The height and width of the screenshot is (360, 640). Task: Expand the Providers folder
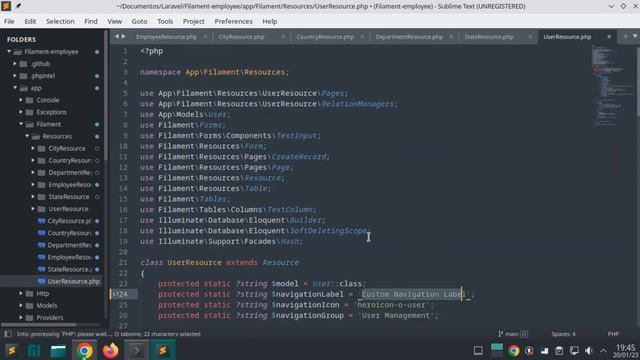pos(21,318)
